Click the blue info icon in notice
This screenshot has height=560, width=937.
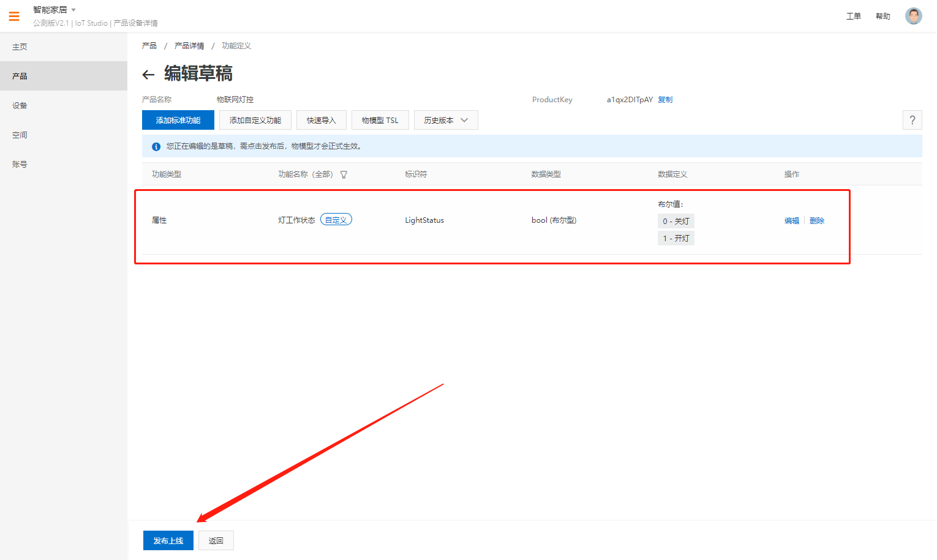(x=156, y=146)
